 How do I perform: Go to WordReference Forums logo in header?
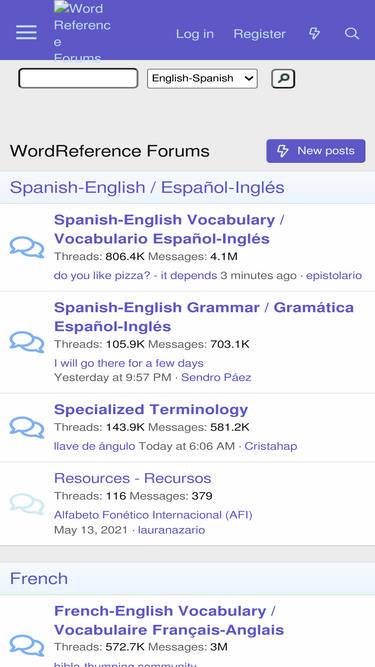click(x=82, y=32)
